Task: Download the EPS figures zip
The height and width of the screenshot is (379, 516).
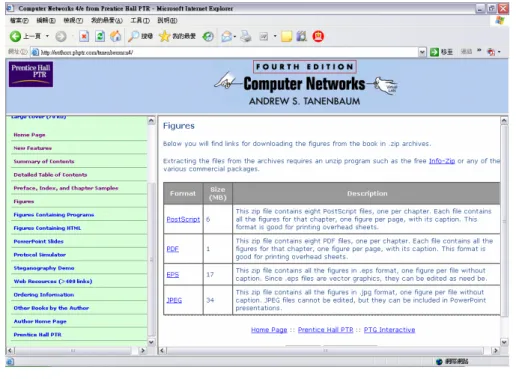Action: [173, 275]
